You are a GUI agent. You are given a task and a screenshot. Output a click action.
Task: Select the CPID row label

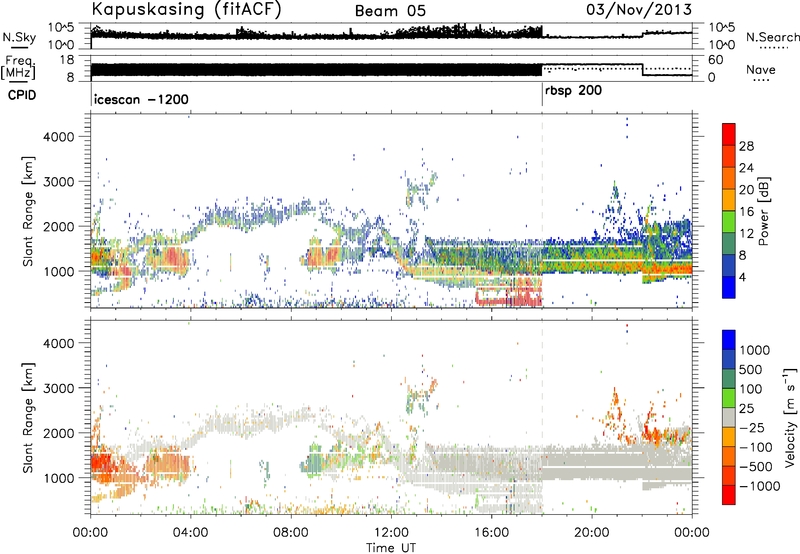22,95
